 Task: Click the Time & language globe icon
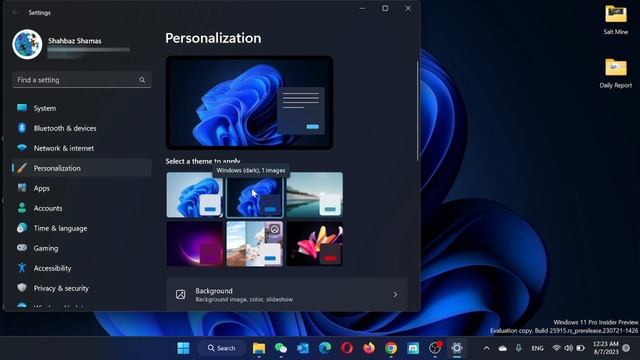tap(22, 228)
